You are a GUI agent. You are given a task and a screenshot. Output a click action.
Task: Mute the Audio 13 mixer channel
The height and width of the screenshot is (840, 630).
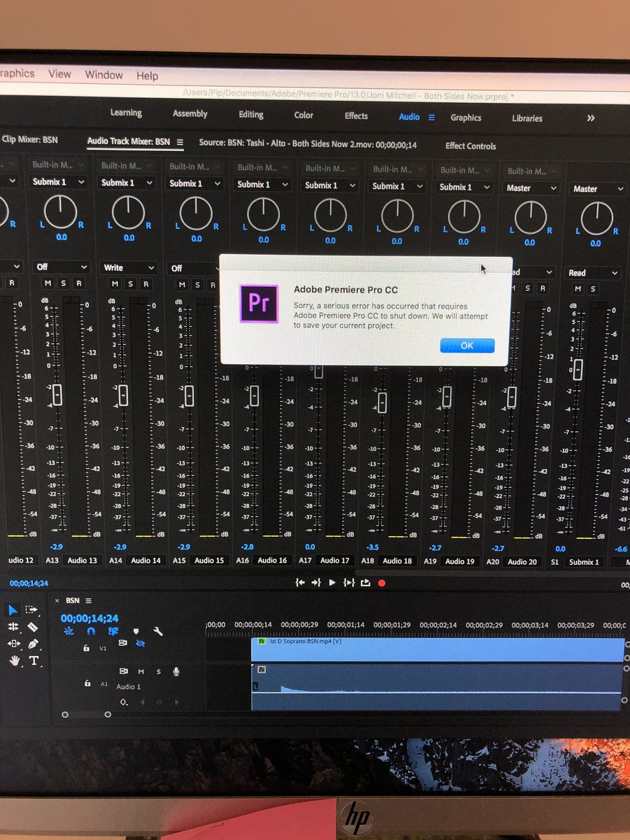click(x=48, y=283)
